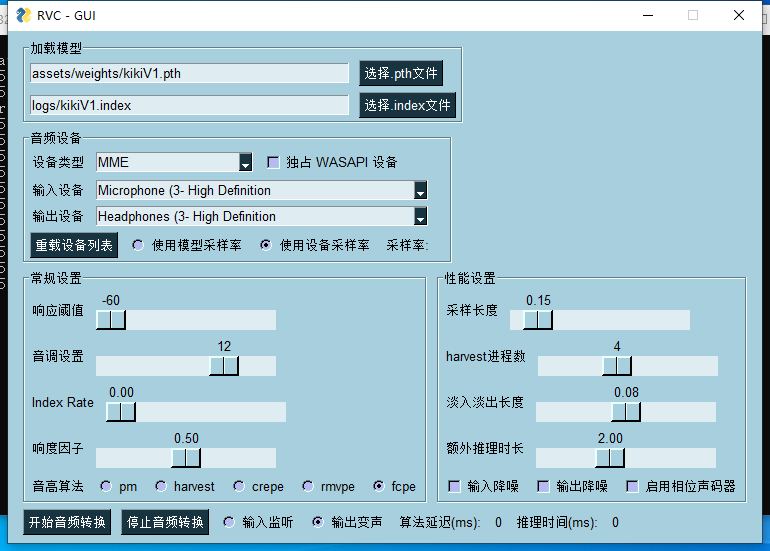Open the 设备类型 MME dropdown
This screenshot has width=770, height=551.
(x=245, y=163)
